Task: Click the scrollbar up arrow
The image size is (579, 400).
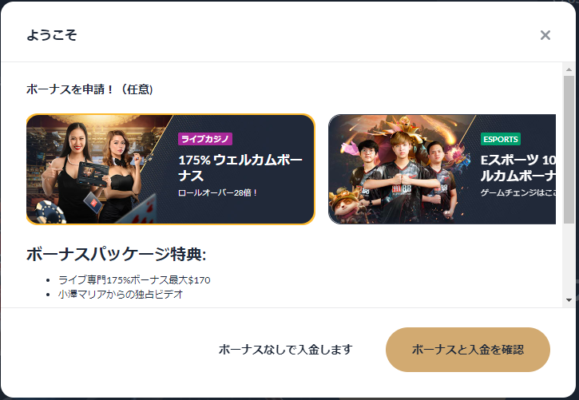Action: tap(569, 69)
